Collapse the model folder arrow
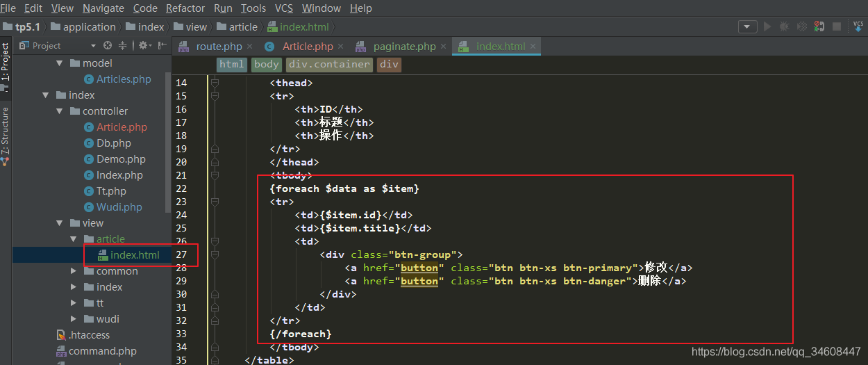The image size is (868, 365). [60, 63]
